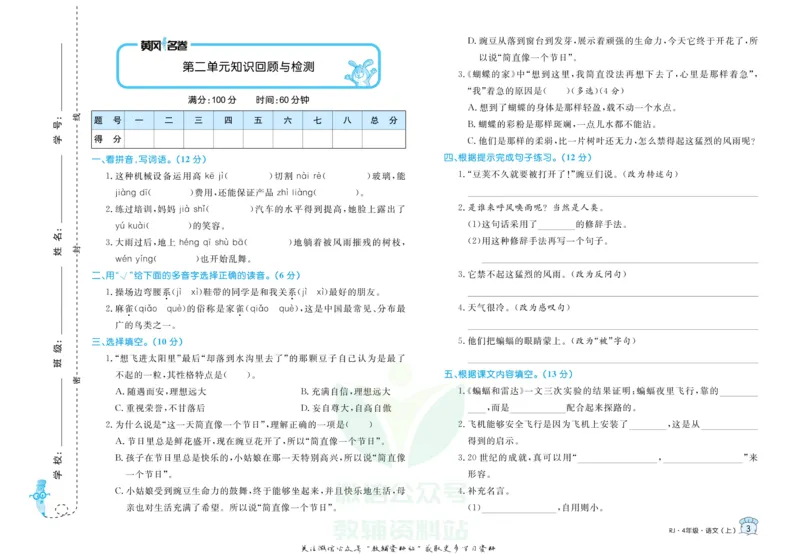This screenshot has width=800, height=554.
Task: Select option D. 豌豆从落到窗台到发芽
Action: pos(612,49)
